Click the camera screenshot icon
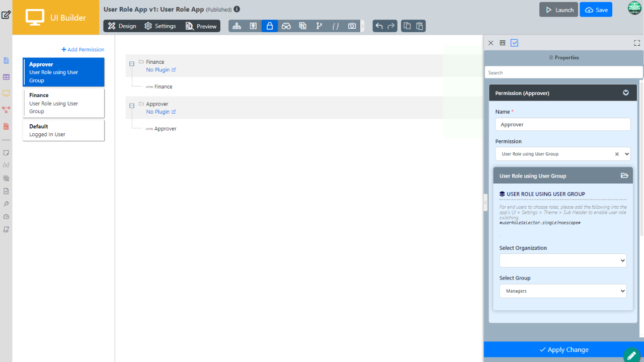The image size is (644, 362). pyautogui.click(x=352, y=26)
